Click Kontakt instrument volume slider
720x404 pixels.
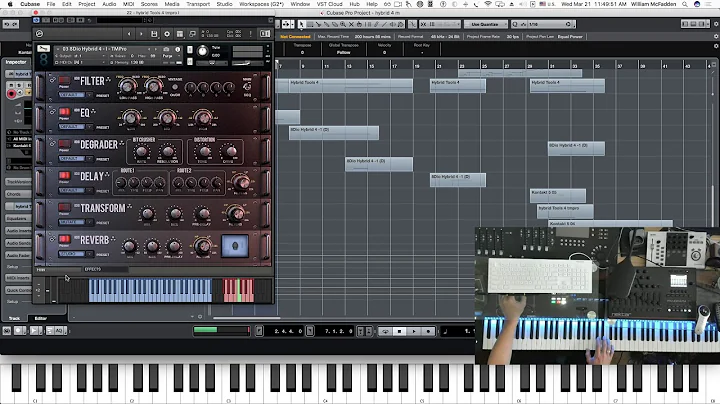(x=248, y=63)
